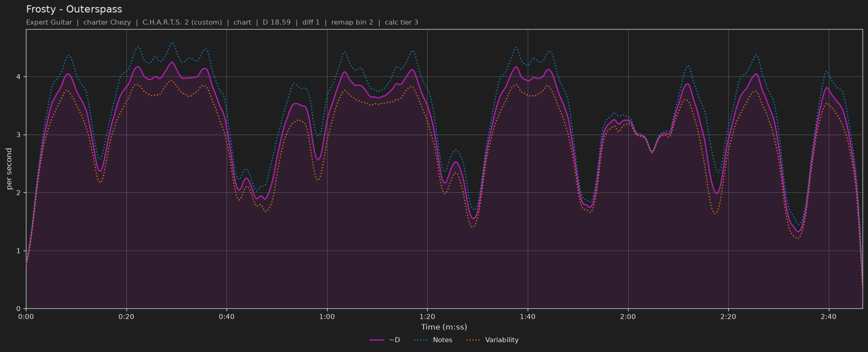Click the blue dotted Notes legend sample
Image resolution: width=868 pixels, height=352 pixels.
pyautogui.click(x=421, y=340)
